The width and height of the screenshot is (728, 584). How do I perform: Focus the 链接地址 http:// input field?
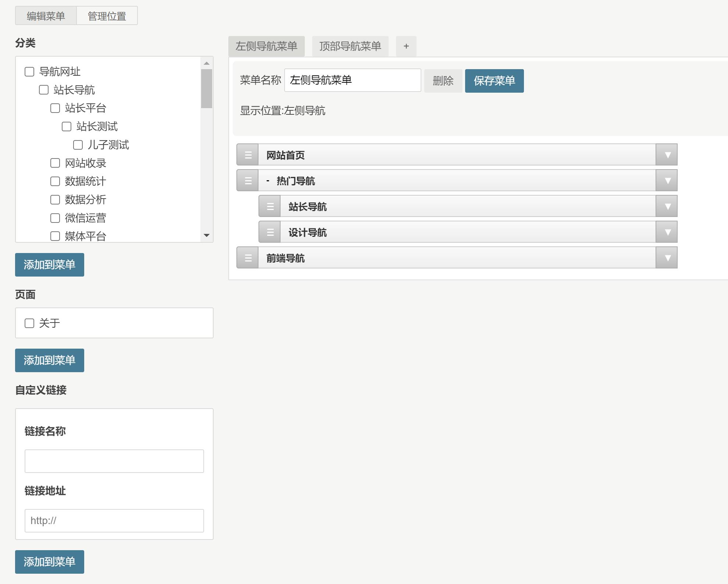(114, 520)
